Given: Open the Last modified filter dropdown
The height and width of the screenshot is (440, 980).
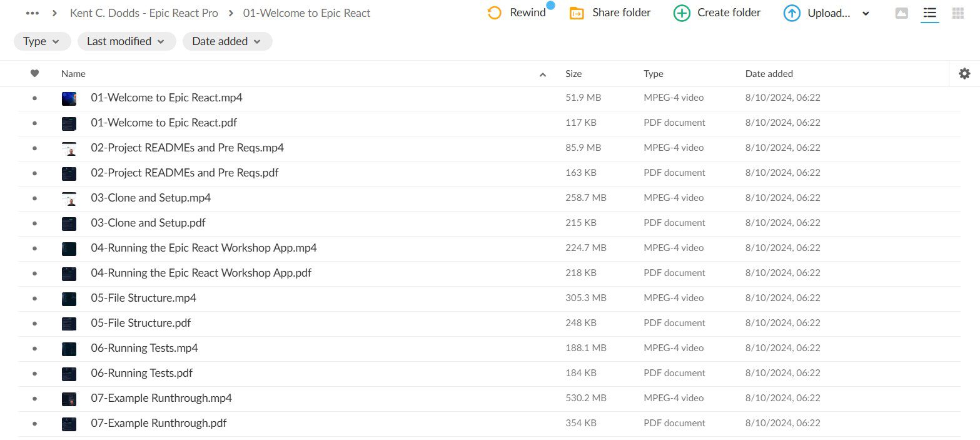Looking at the screenshot, I should [x=126, y=41].
